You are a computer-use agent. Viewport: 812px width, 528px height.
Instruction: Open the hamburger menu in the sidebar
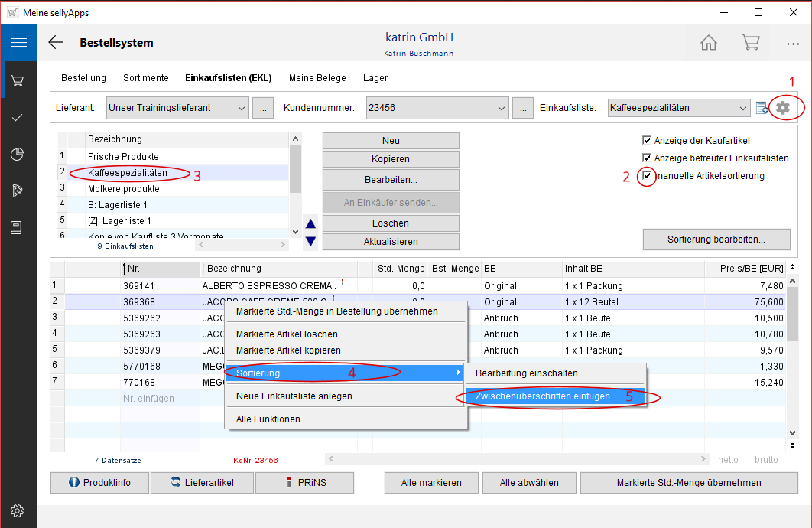18,43
